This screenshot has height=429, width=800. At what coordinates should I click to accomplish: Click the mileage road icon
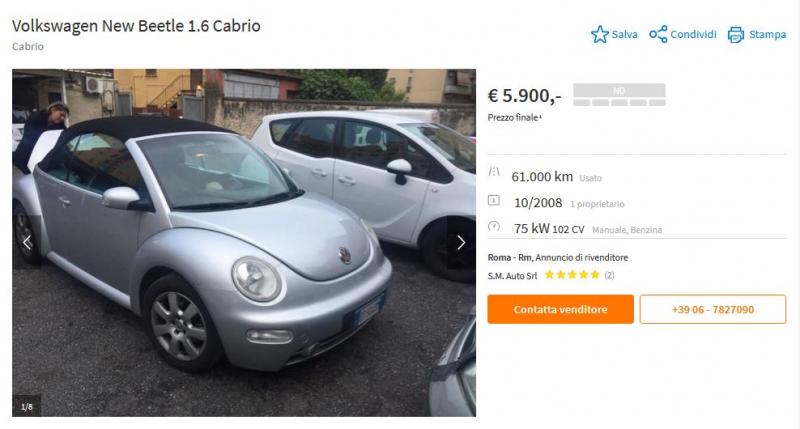coord(494,171)
